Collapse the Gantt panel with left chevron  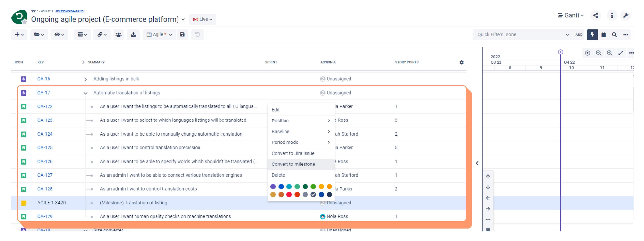pos(477,163)
